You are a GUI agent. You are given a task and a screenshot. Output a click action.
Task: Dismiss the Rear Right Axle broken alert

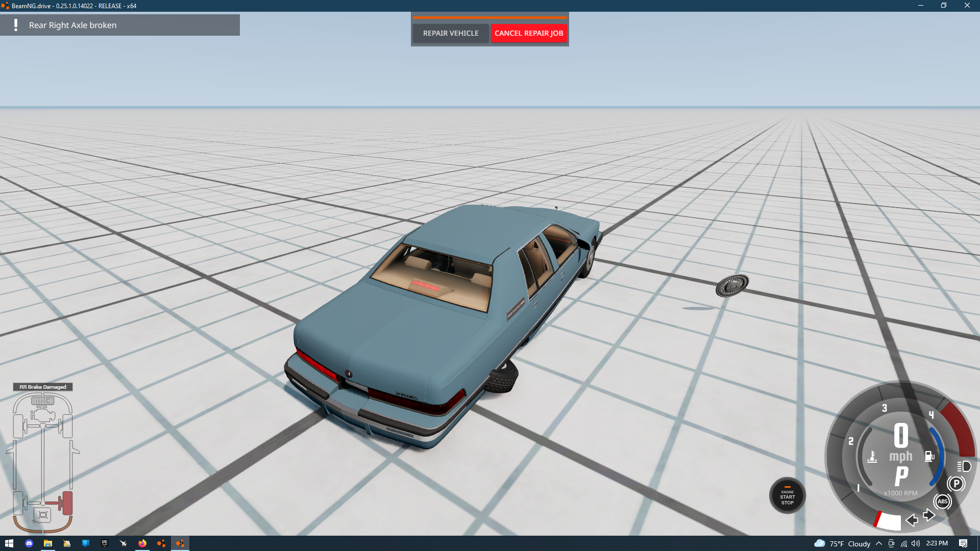click(x=119, y=25)
